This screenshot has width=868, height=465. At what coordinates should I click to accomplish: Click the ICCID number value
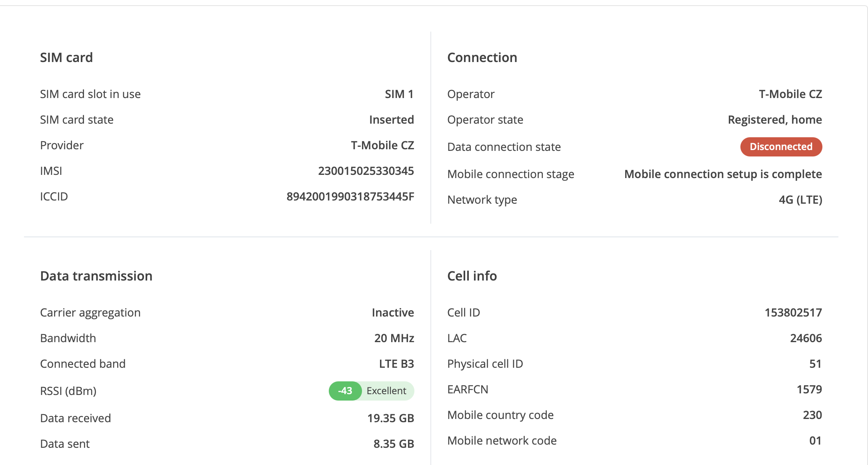point(350,197)
